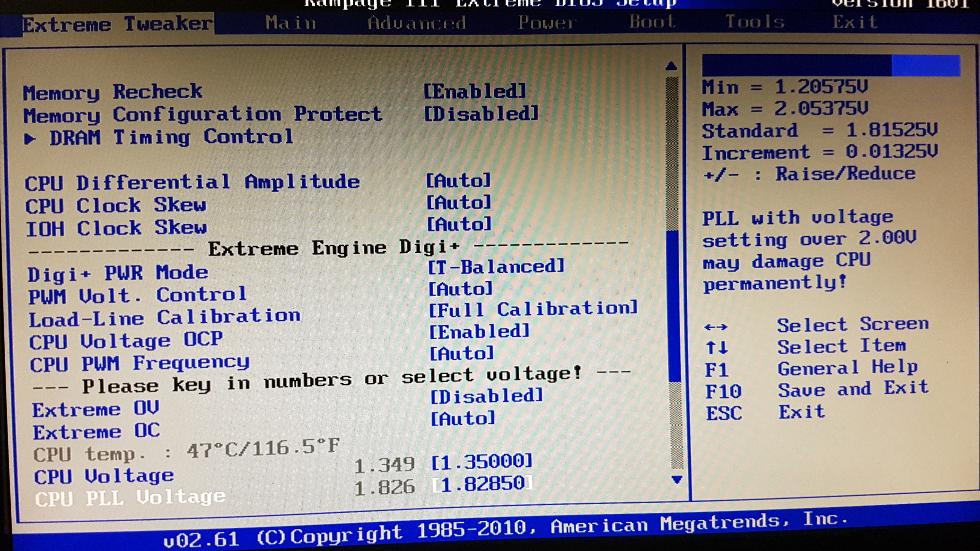Open the Tools menu tab
Viewport: 980px width, 551px height.
755,22
